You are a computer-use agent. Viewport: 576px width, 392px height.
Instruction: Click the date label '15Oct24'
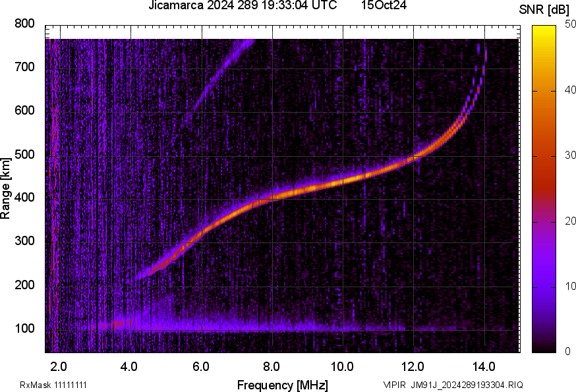click(x=384, y=5)
